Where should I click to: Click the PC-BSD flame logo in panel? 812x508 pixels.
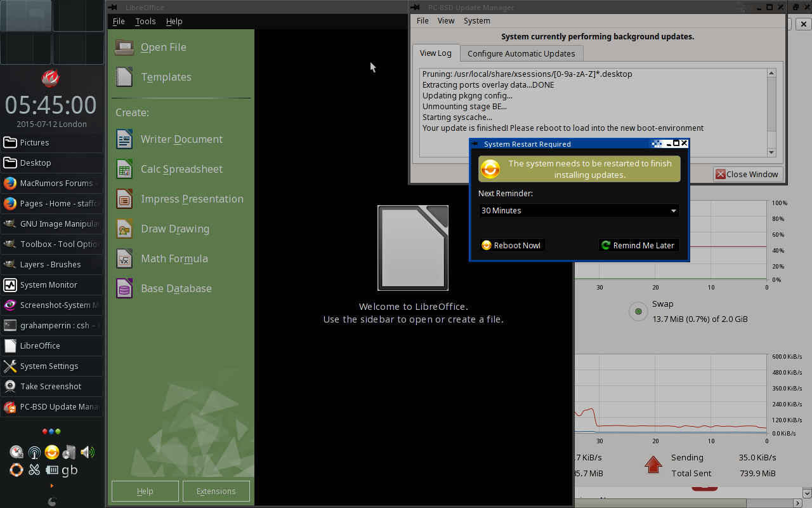pyautogui.click(x=51, y=78)
